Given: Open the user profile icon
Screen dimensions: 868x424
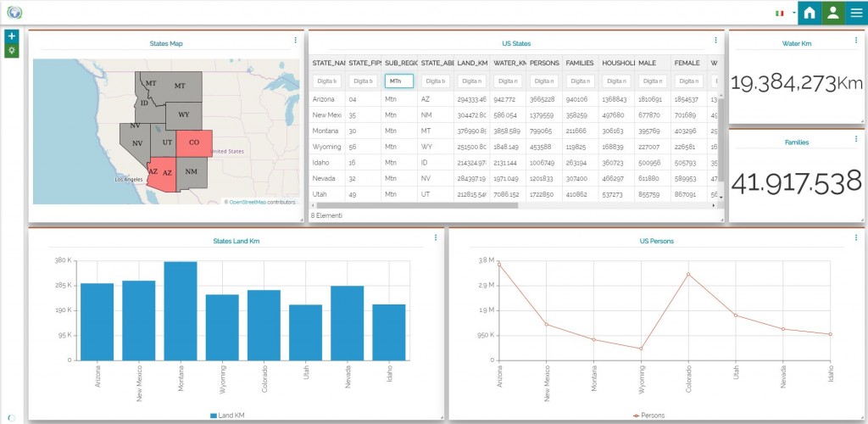Looking at the screenshot, I should (x=832, y=13).
